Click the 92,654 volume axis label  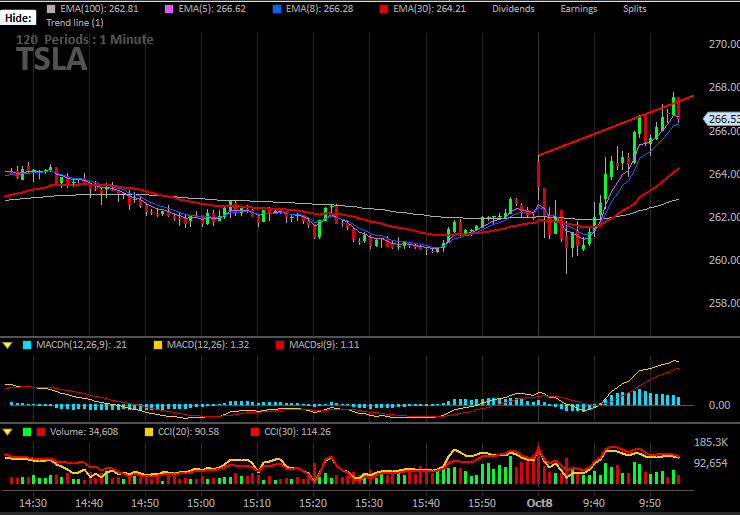click(x=711, y=463)
